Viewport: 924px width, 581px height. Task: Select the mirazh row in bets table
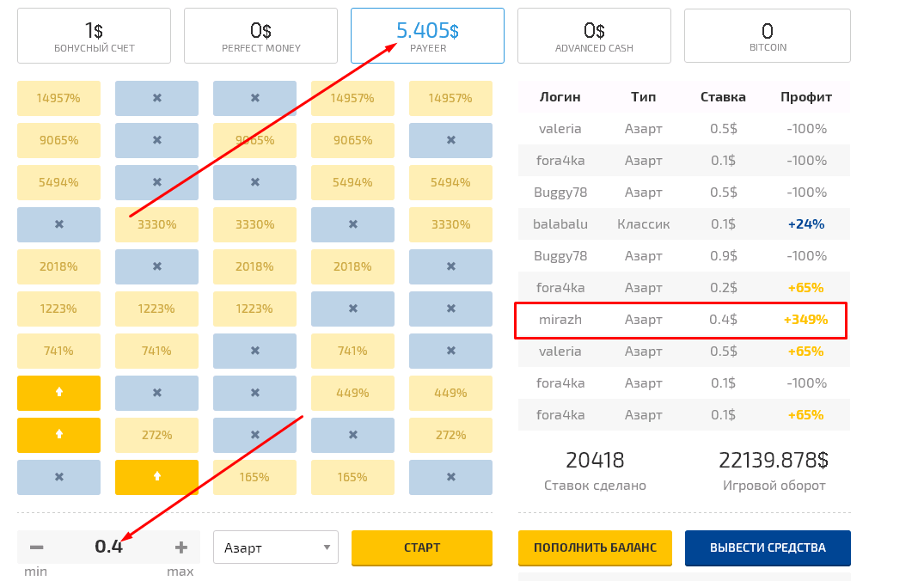(x=681, y=320)
